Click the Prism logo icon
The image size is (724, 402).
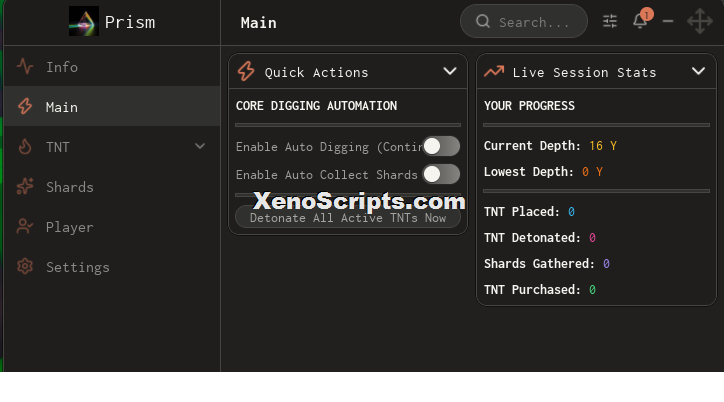[x=84, y=21]
